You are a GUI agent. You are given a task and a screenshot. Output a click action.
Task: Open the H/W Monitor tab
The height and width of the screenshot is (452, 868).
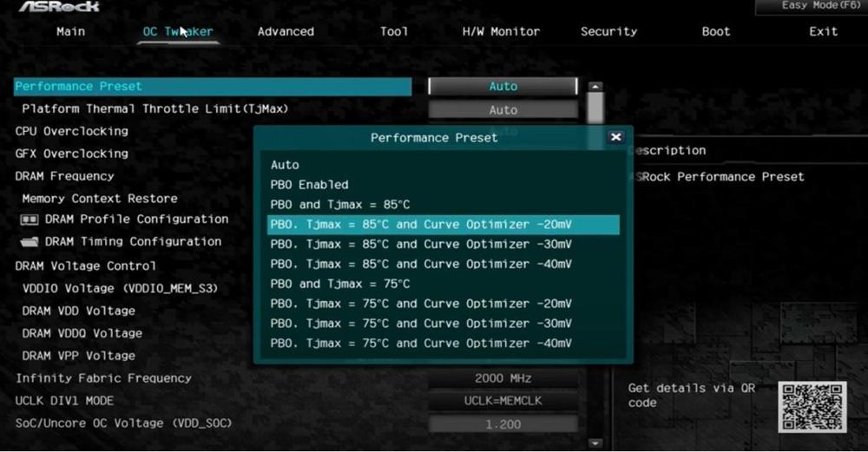click(x=501, y=31)
